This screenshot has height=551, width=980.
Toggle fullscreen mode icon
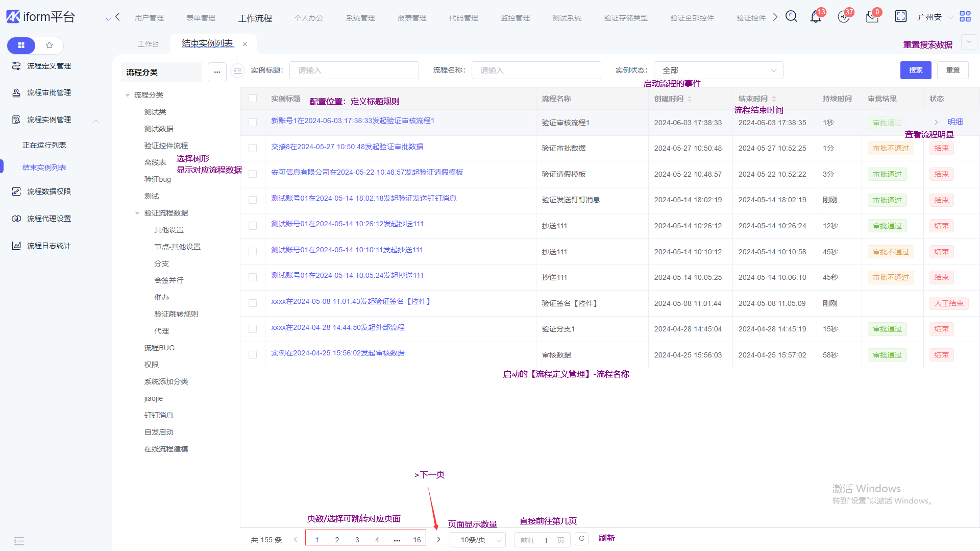click(901, 17)
